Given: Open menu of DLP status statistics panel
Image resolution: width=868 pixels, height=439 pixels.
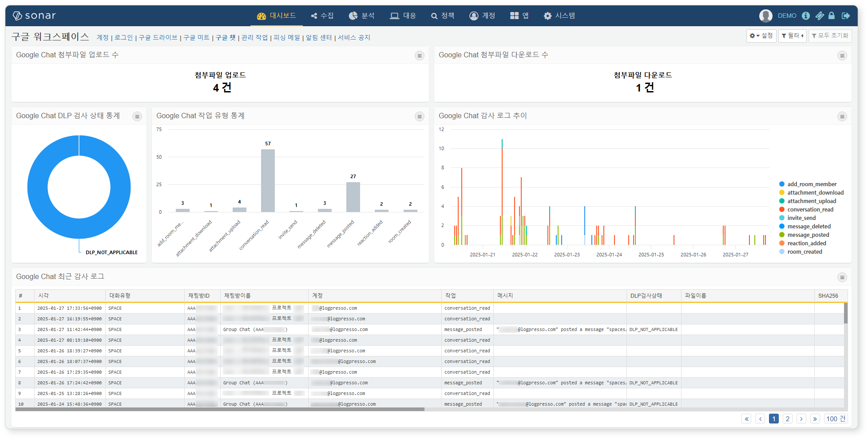Looking at the screenshot, I should point(137,116).
